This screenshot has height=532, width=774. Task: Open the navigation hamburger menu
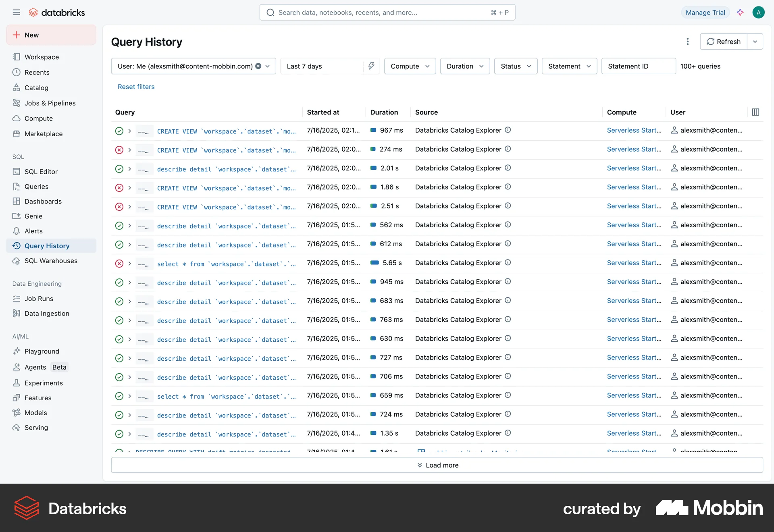(x=16, y=12)
